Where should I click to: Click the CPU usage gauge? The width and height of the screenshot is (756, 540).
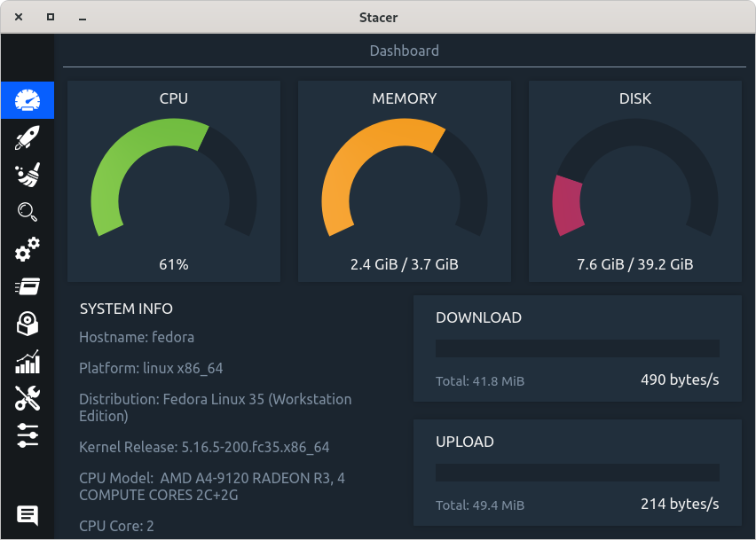(173, 177)
